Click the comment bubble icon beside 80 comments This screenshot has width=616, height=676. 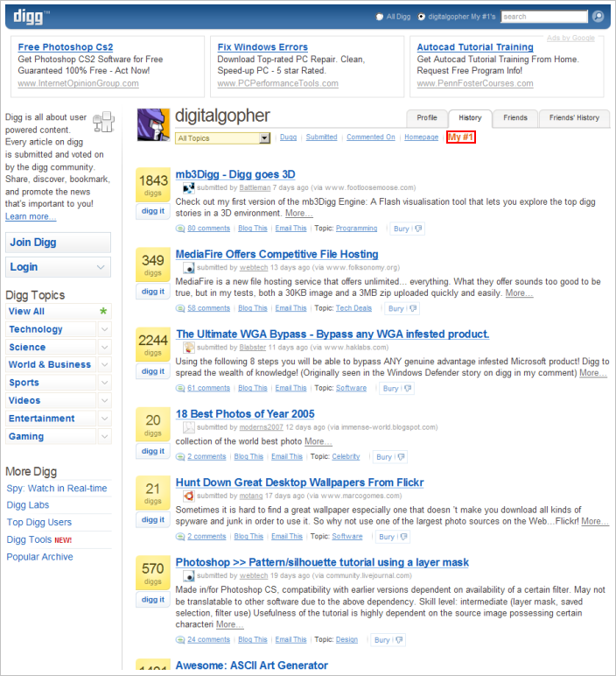point(180,229)
